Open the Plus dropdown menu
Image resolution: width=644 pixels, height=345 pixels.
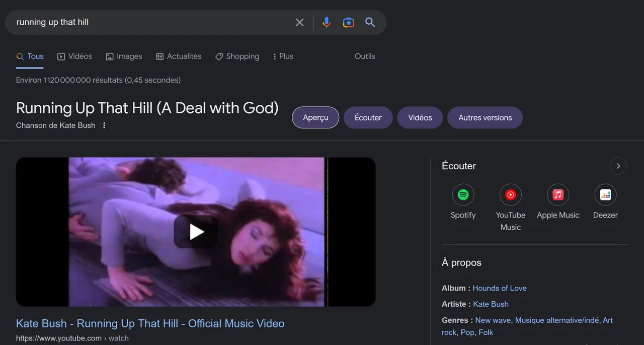[283, 56]
